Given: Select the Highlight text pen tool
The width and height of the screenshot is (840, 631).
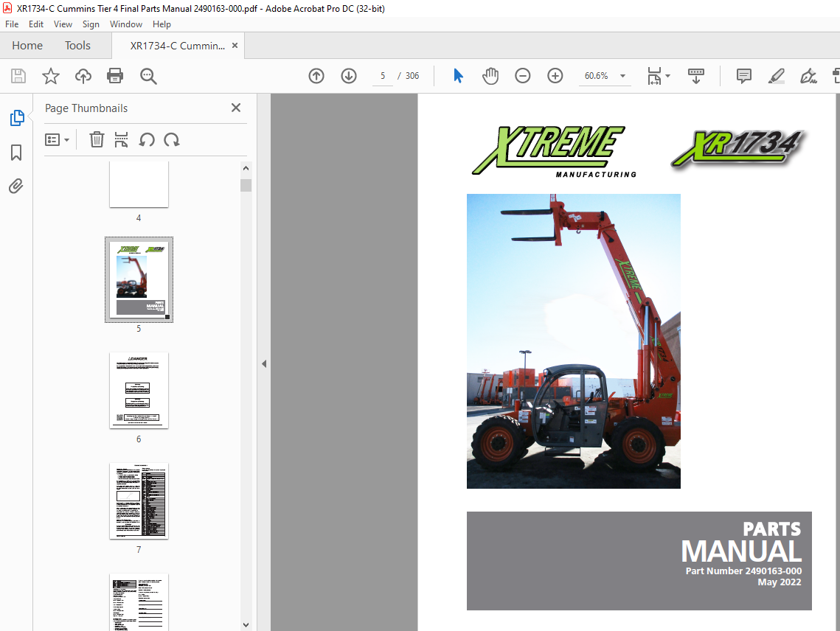Looking at the screenshot, I should [x=777, y=76].
